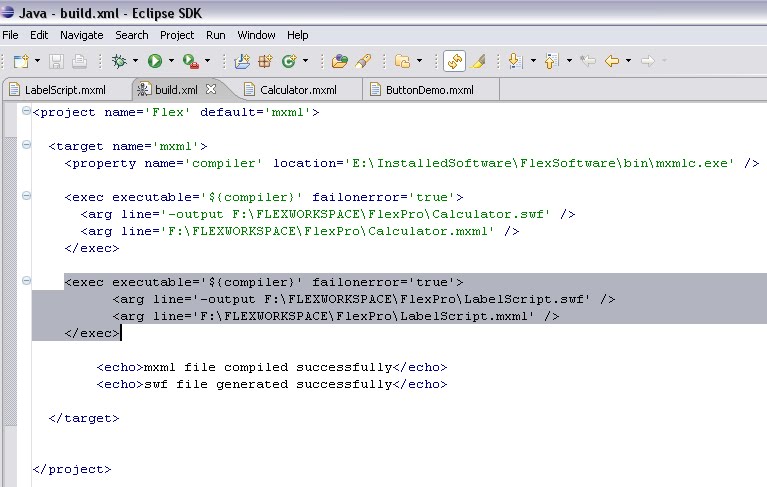Click the 'mxml file compiled successfully' echo line
Viewport: 767px width, 487px height.
click(x=272, y=367)
